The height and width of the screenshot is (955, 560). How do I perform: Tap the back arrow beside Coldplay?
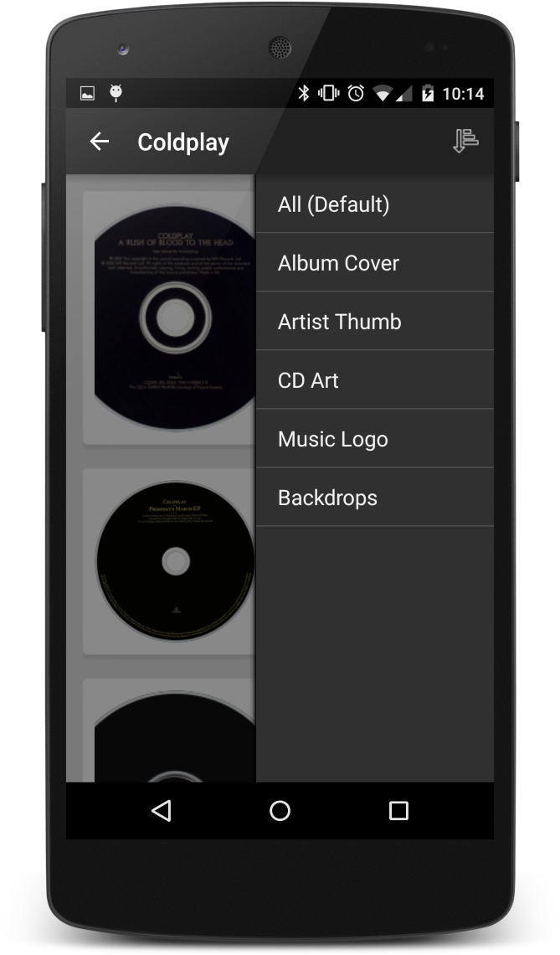[100, 142]
